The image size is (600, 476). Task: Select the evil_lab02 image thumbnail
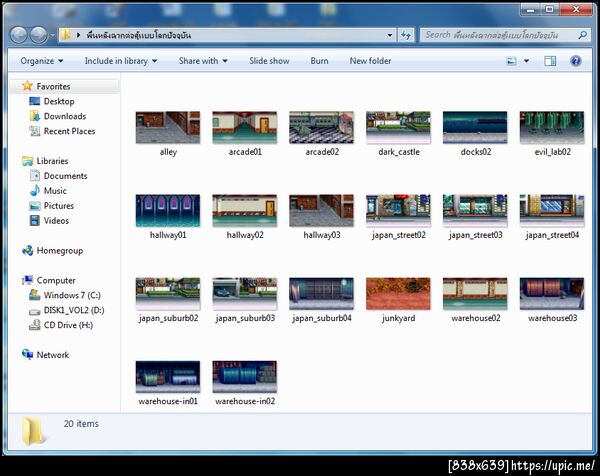(552, 127)
